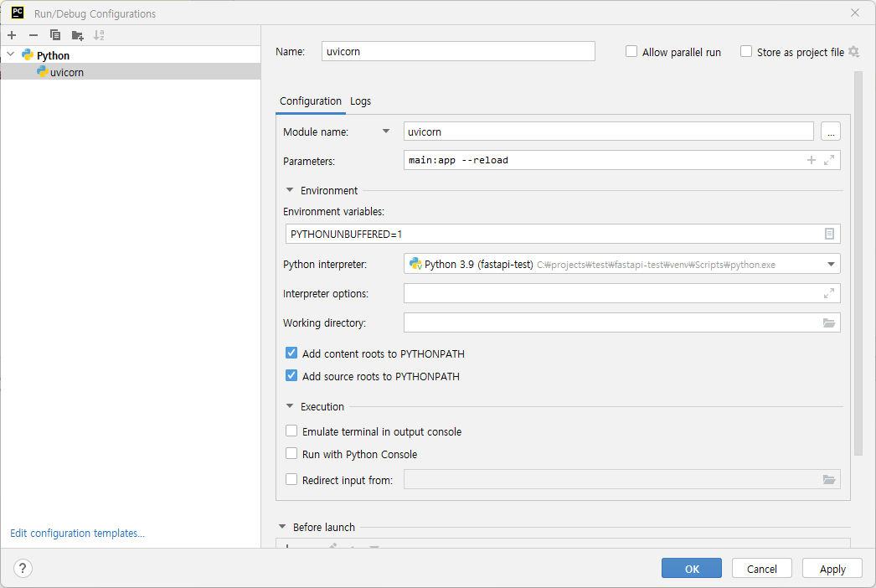
Task: Confirm with the OK button
Action: 692,569
